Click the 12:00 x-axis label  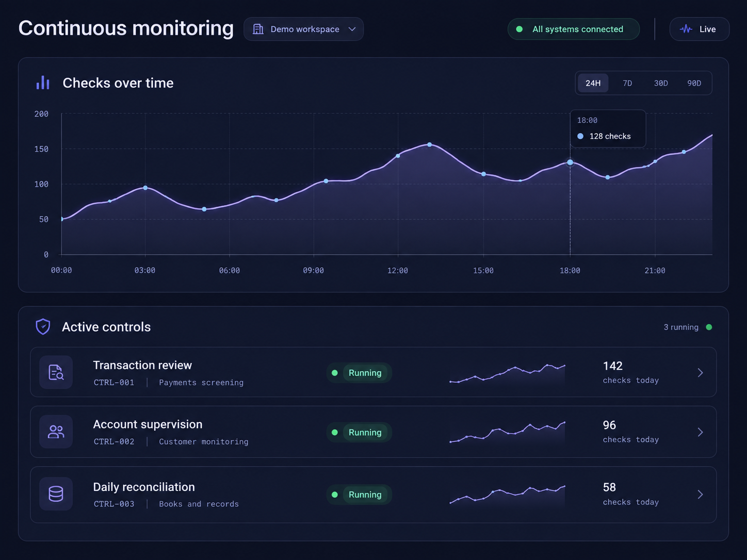(398, 271)
